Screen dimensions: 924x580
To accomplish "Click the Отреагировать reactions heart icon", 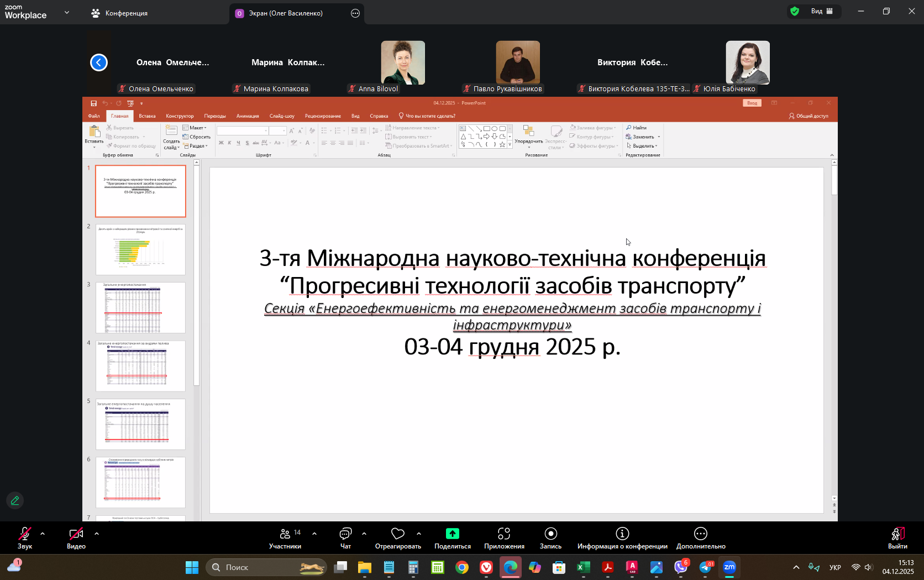I will click(x=398, y=534).
